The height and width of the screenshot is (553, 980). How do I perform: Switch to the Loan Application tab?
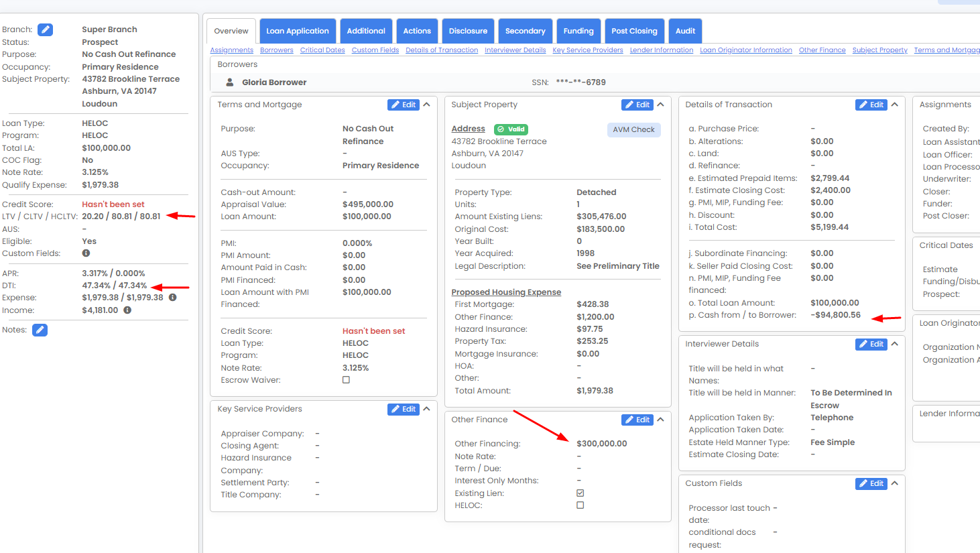[x=297, y=31]
